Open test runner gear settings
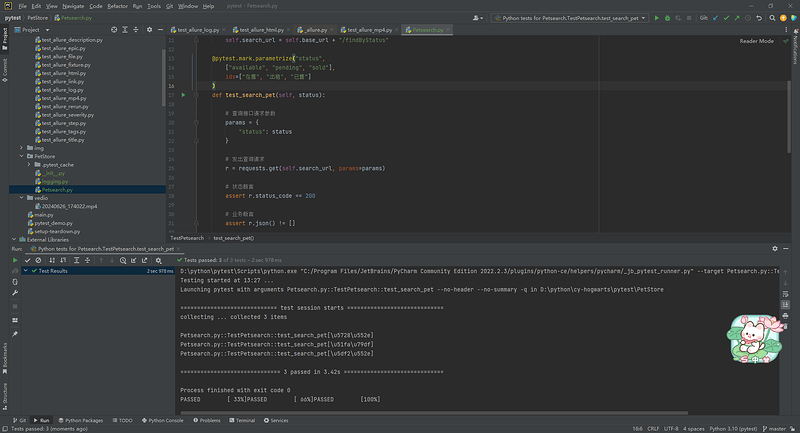This screenshot has width=800, height=433. [159, 260]
